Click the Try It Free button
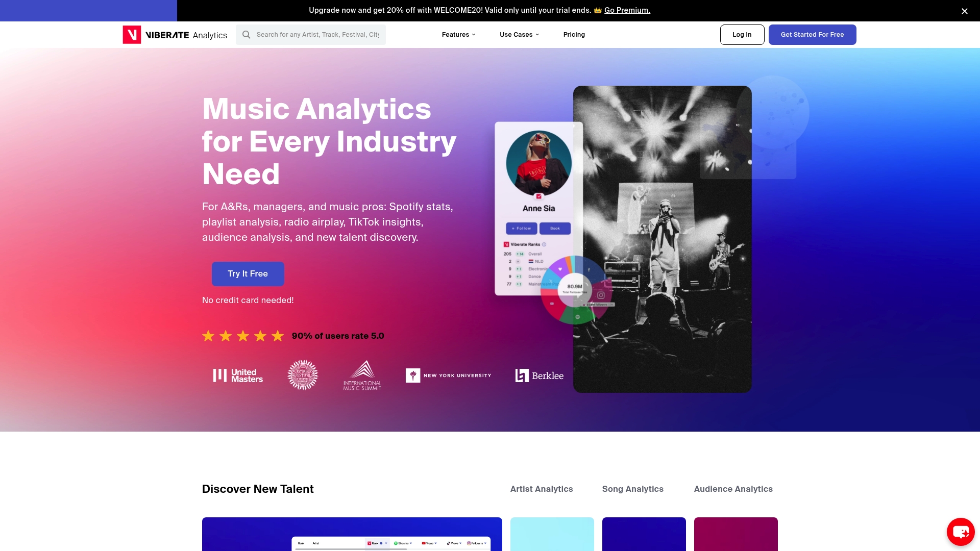The height and width of the screenshot is (551, 980). point(248,274)
